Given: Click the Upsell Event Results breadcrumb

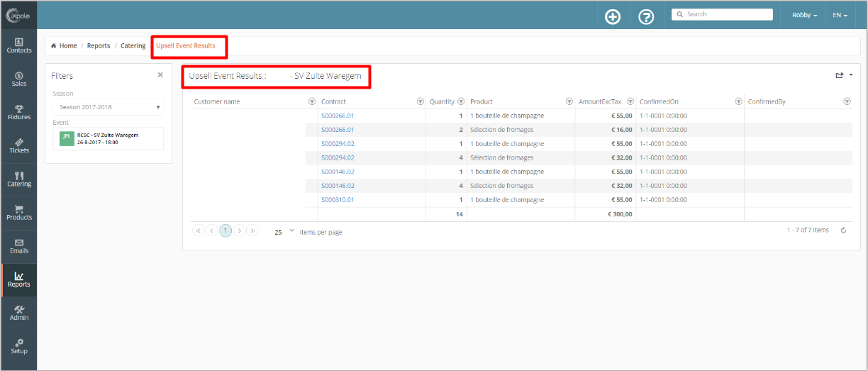Looking at the screenshot, I should tap(186, 45).
